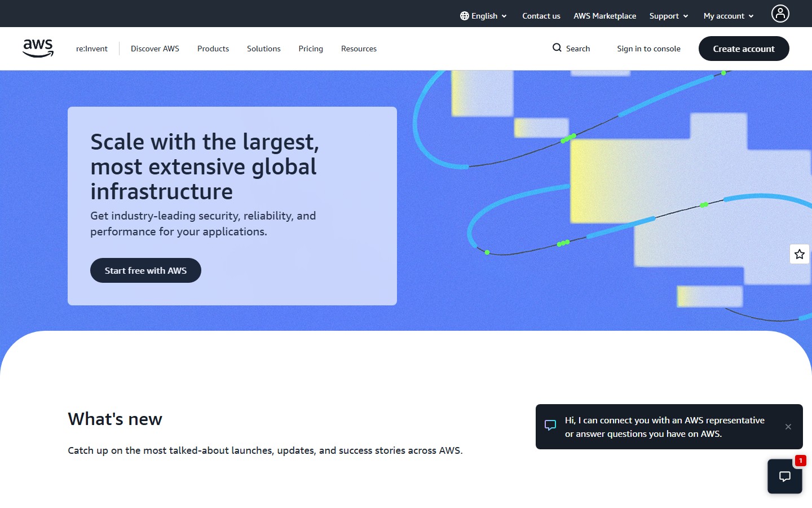Open the user profile avatar icon
Screen dimensions: 812x508
[x=780, y=14]
